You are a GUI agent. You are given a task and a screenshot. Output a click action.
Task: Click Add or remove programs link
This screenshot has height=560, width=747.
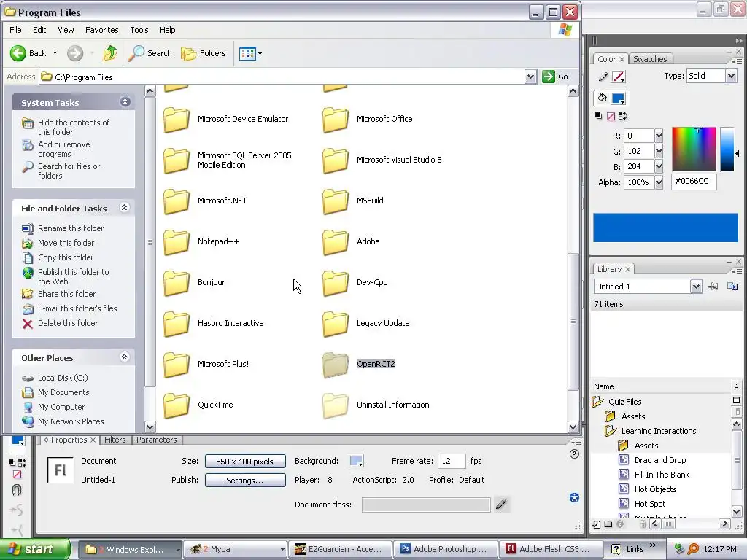[64, 149]
